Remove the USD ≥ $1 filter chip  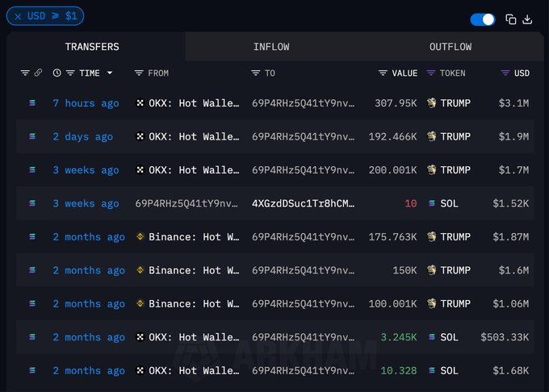click(x=18, y=16)
